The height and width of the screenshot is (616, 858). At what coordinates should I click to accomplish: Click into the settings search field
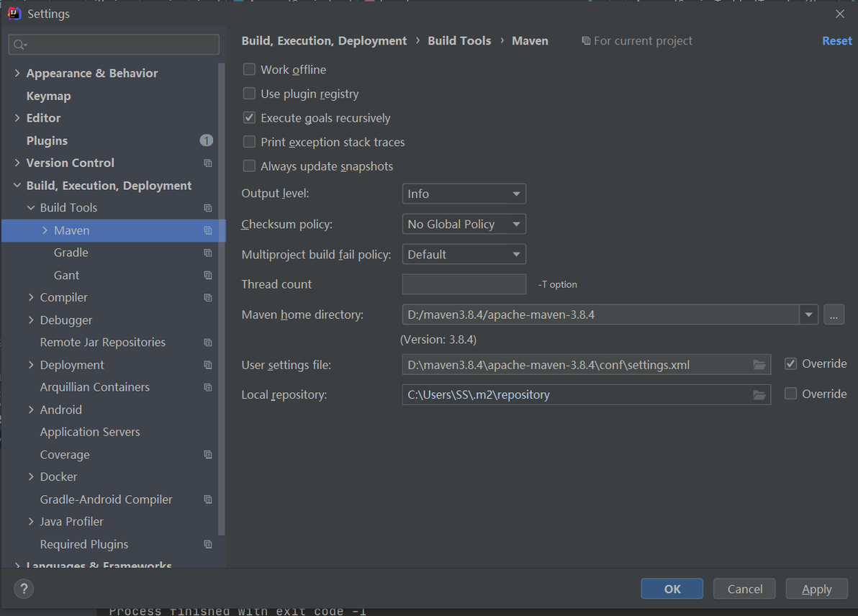pos(114,45)
